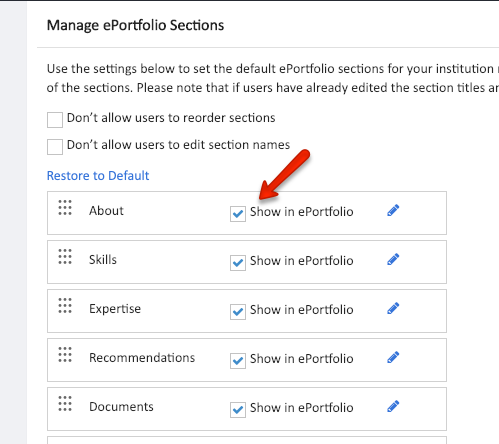Click the Expertise section label
This screenshot has width=499, height=444.
[115, 309]
